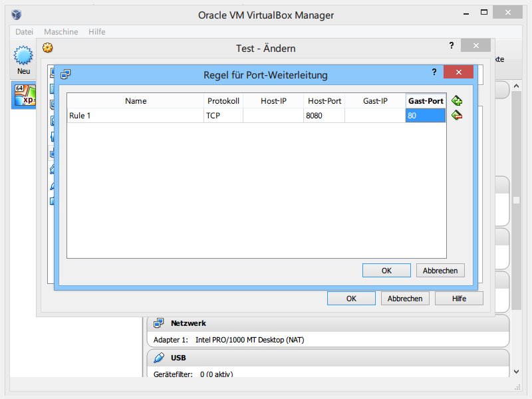Select the 'Rule 1' name cell

[x=136, y=115]
